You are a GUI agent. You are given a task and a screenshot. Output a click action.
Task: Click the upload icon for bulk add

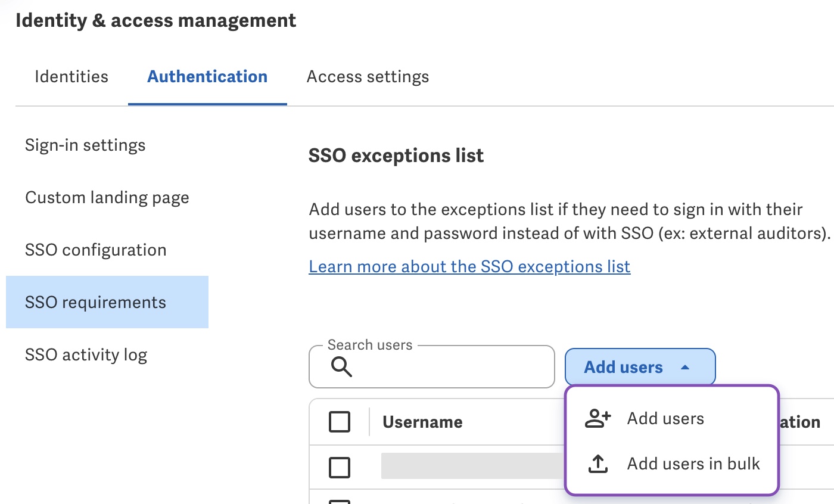598,464
